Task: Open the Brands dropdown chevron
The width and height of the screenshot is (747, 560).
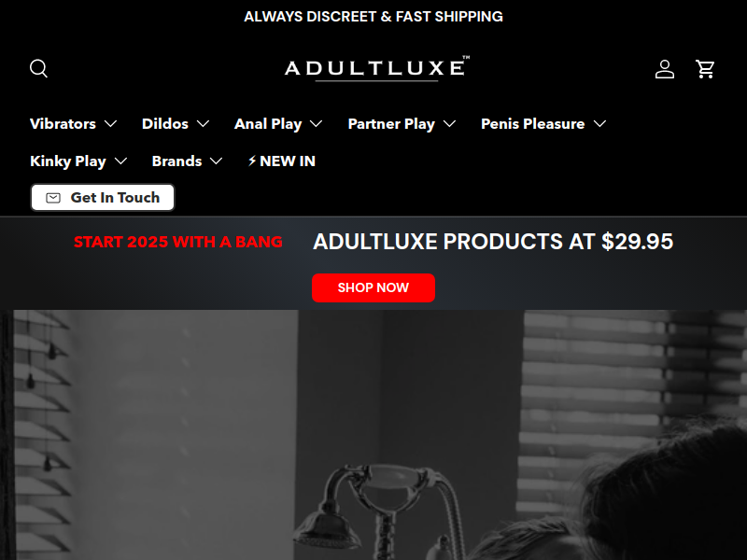Action: (217, 161)
